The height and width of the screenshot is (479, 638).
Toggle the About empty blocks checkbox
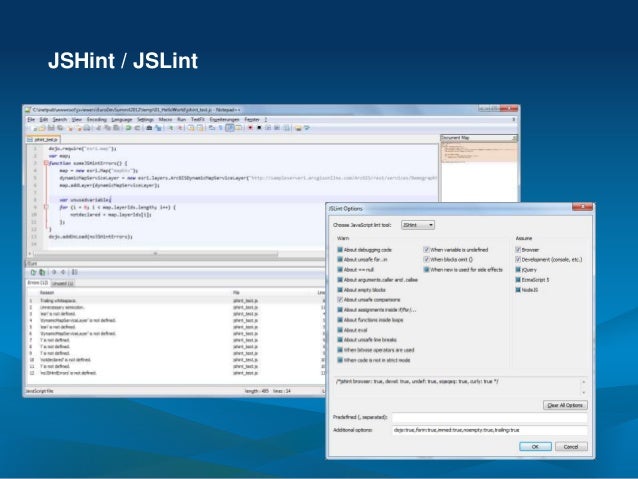340,290
